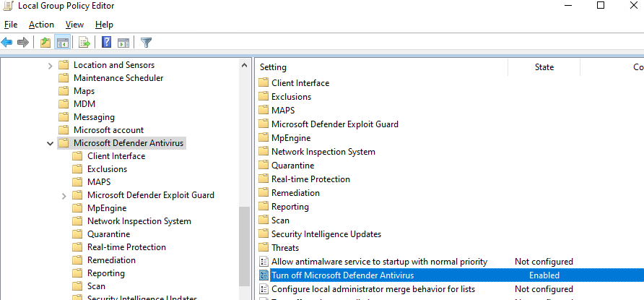Select Messaging in the tree

coord(94,117)
